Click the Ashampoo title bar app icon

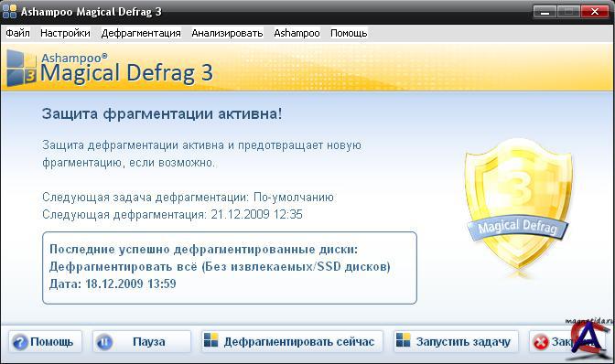coord(9,11)
